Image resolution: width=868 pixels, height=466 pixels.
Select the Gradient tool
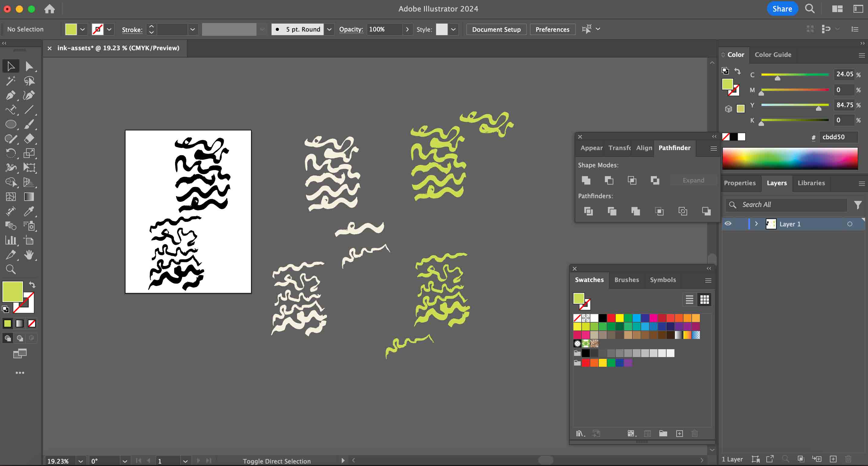click(x=29, y=197)
